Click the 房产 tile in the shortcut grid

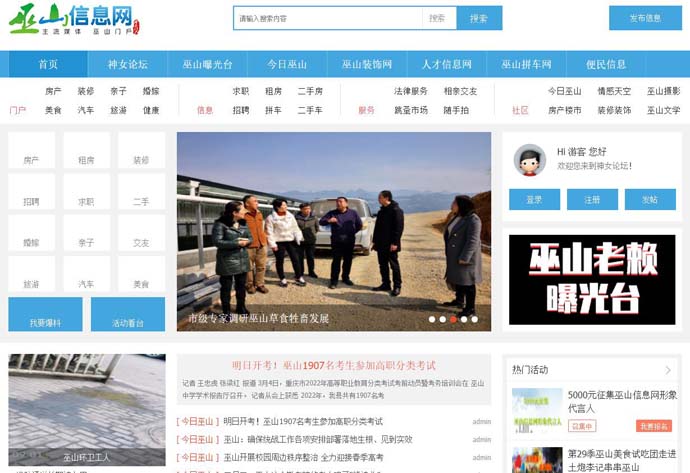[x=32, y=150]
